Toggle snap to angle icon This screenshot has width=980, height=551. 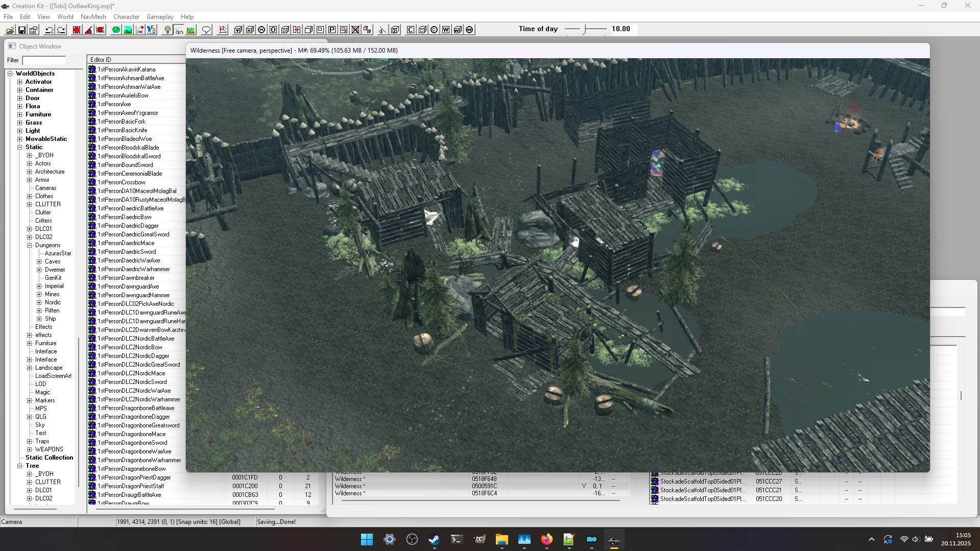[x=88, y=30]
